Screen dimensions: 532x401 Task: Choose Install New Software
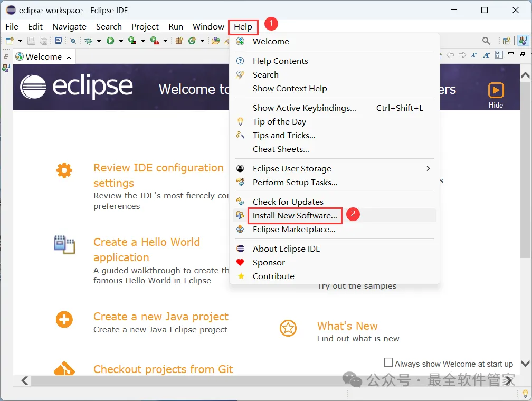click(335, 215)
